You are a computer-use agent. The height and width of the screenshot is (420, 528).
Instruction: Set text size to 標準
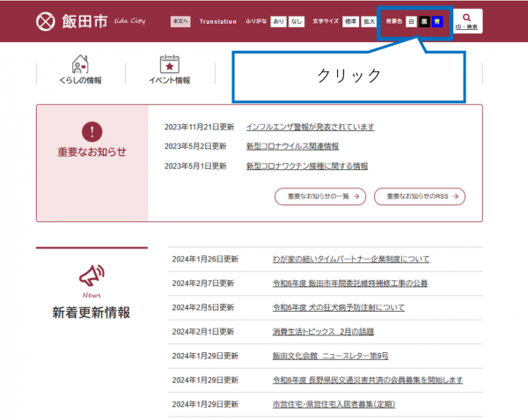[350, 21]
